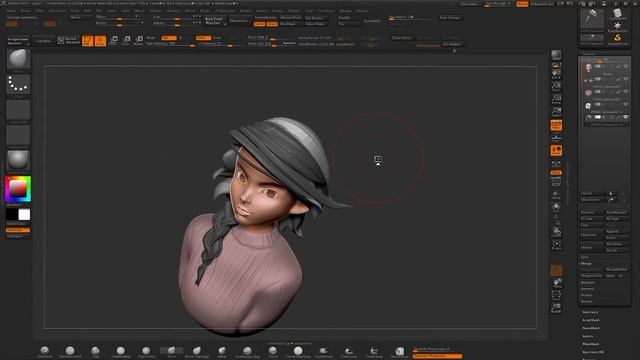
Task: Select the Cylinder3D tool icon
Action: coord(618,15)
